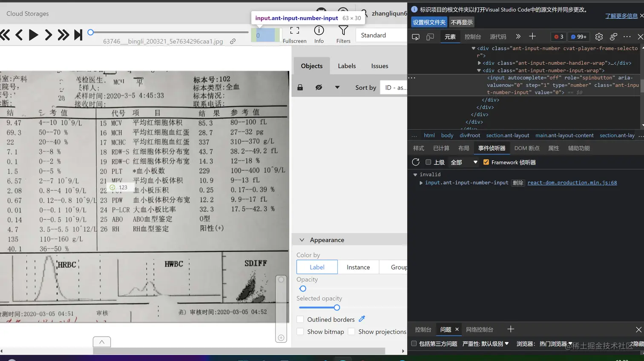Add a new DevTools tool tab

pos(532,37)
